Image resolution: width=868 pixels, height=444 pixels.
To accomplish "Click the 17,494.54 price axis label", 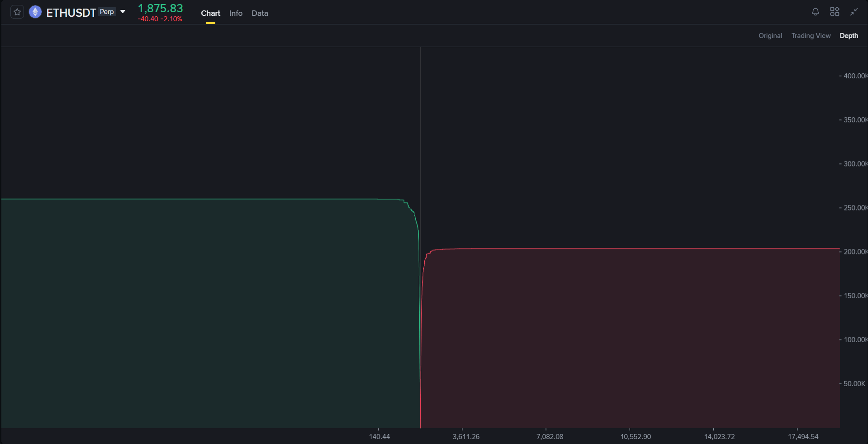I will click(803, 437).
